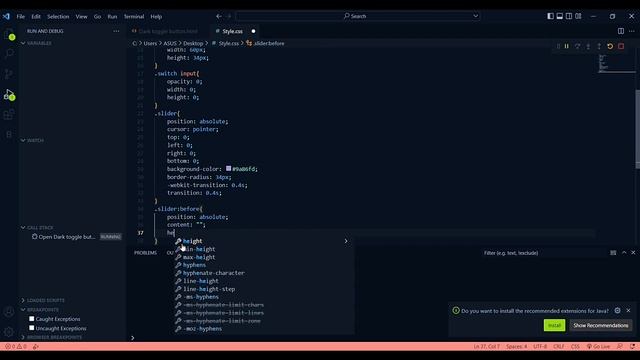Open the Terminal menu
Screen dimensions: 640x360
[x=134, y=16]
